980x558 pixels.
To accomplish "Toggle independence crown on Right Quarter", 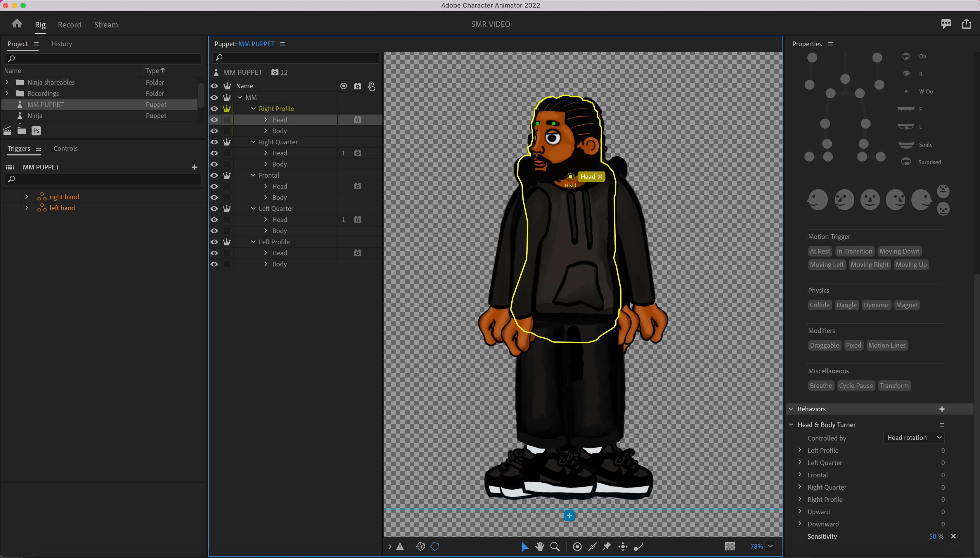I will (227, 142).
